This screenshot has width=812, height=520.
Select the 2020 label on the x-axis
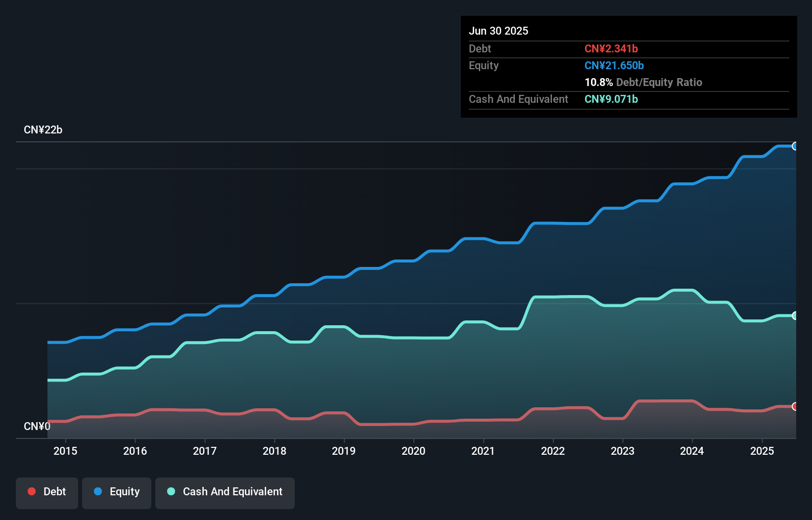tap(413, 451)
